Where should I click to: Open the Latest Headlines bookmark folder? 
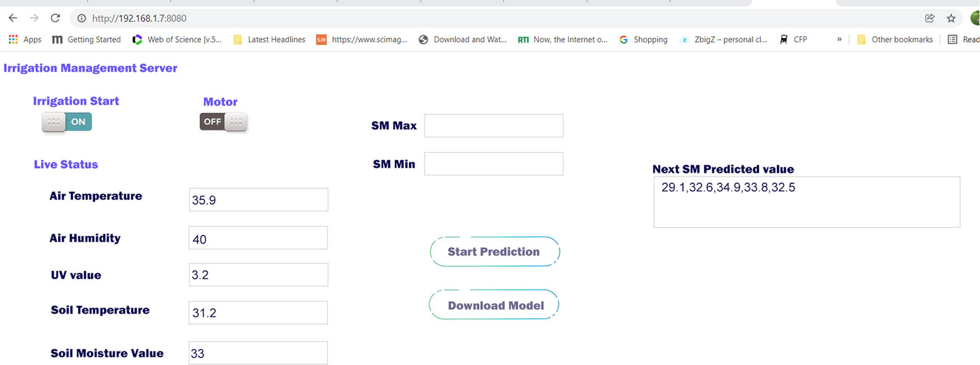(269, 39)
